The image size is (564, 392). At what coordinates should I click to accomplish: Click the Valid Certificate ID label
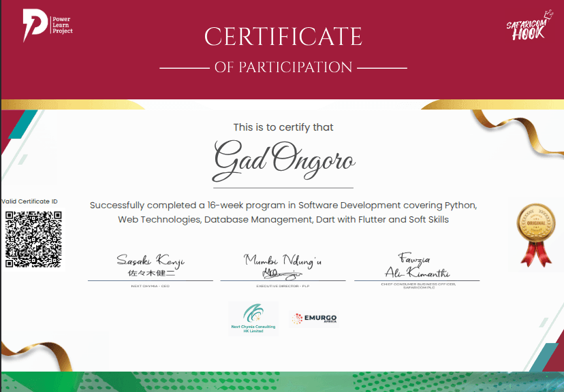click(30, 201)
